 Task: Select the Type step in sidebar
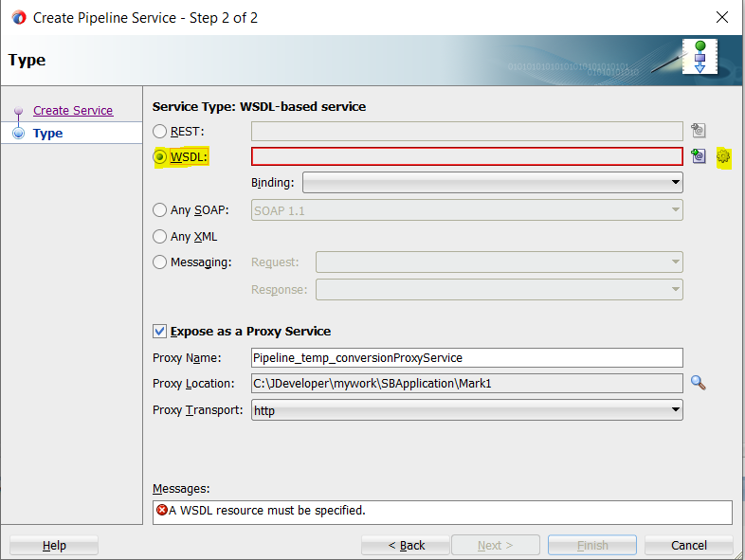(x=47, y=134)
